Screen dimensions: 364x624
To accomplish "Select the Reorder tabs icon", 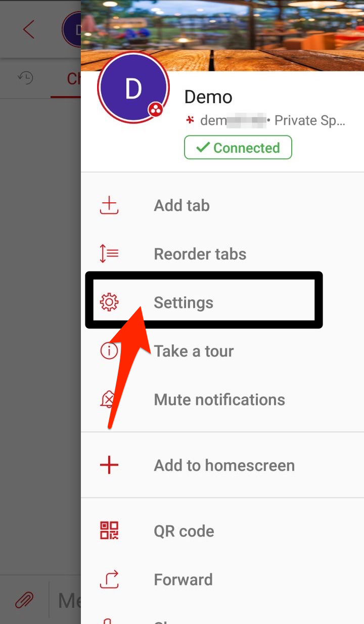I will [109, 254].
